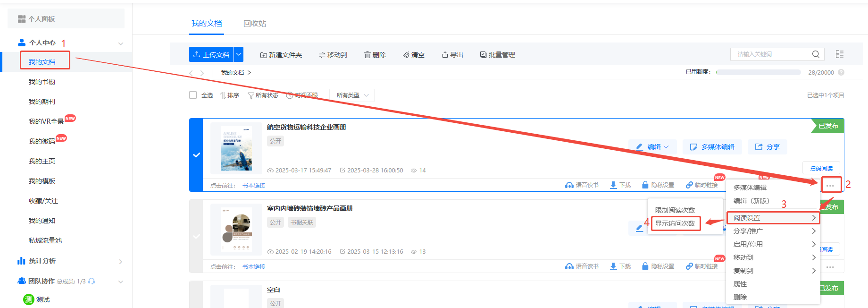Click the quota help question icon
Screen dimensions: 868x308
pos(841,72)
